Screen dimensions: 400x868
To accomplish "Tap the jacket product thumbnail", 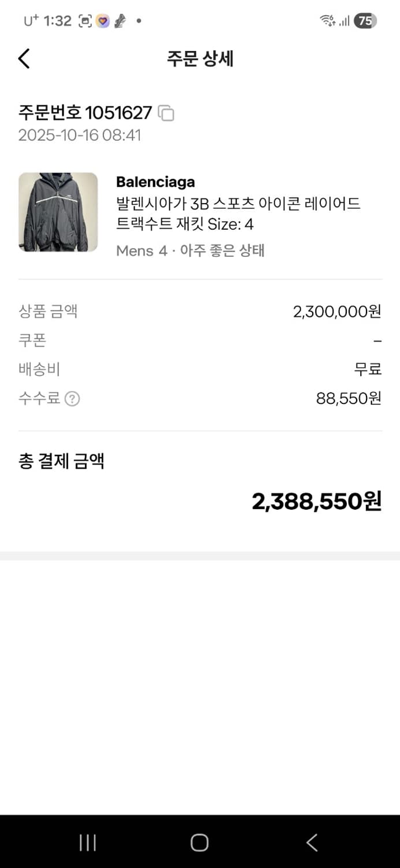I will click(57, 212).
